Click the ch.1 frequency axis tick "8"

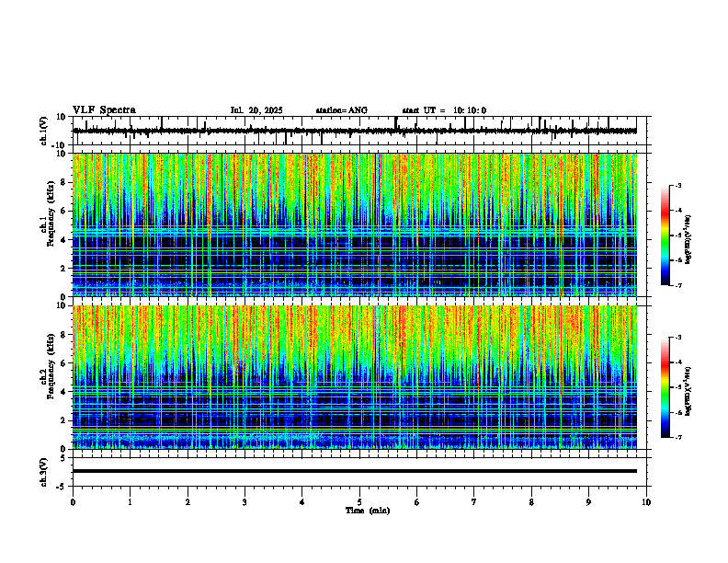point(64,182)
